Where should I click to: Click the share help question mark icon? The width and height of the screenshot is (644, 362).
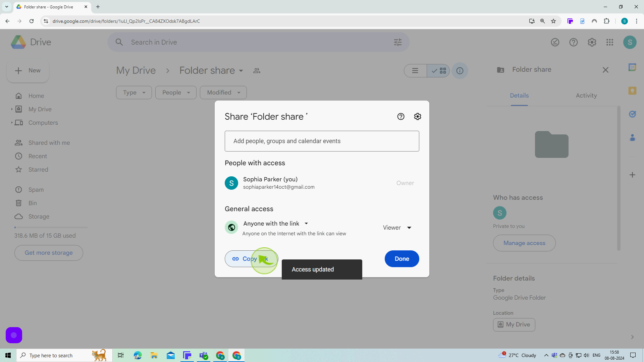401,116
